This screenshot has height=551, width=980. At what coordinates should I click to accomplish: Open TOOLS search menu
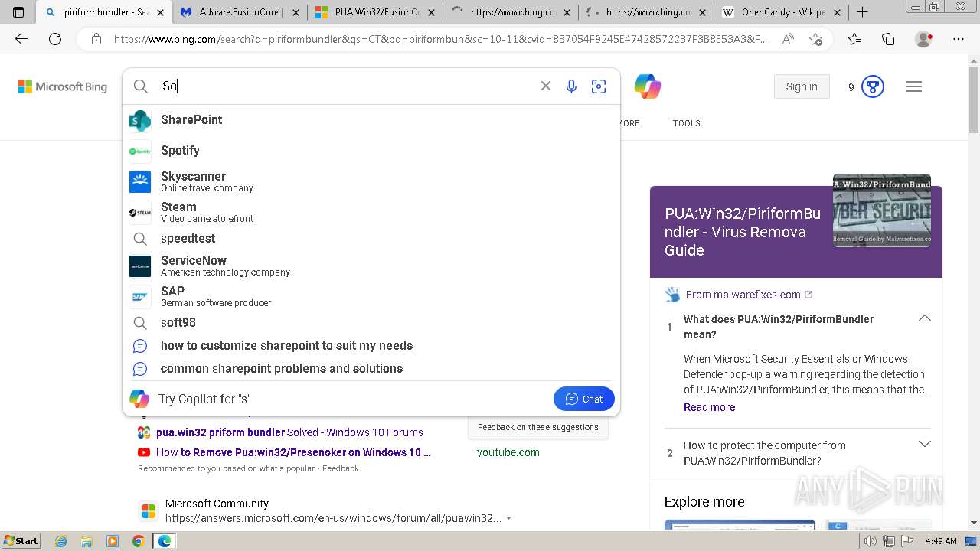(686, 123)
